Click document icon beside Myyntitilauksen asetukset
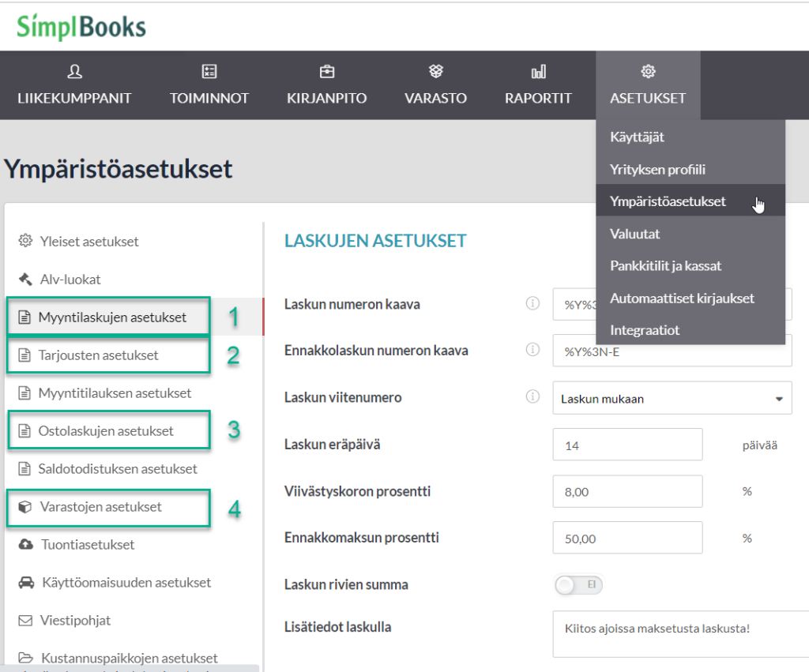The height and width of the screenshot is (672, 809). pyautogui.click(x=24, y=393)
